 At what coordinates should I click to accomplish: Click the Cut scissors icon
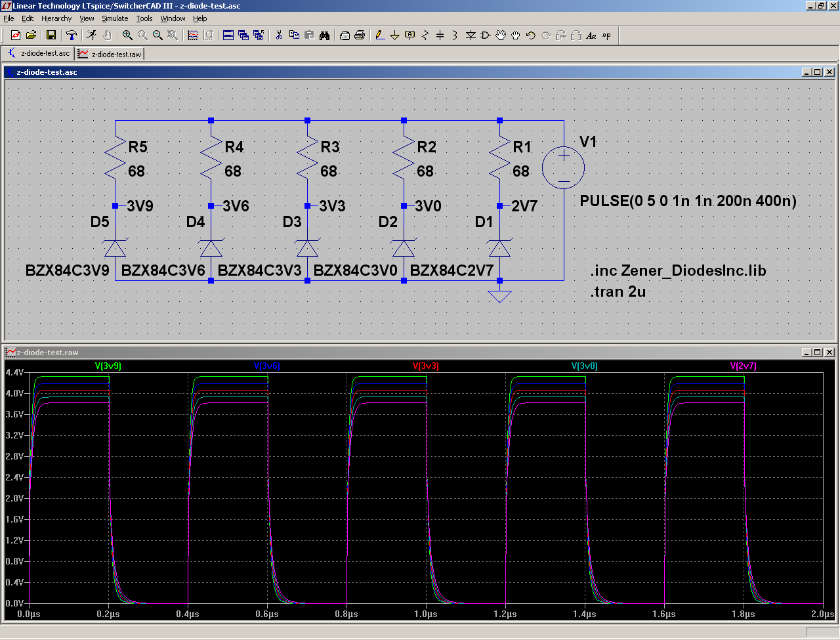pos(279,35)
